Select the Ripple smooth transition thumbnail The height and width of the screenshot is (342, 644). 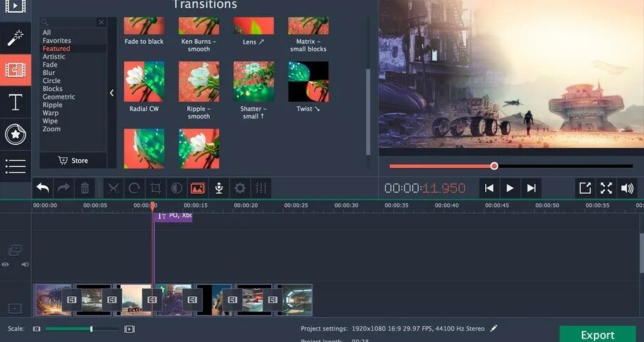point(199,82)
